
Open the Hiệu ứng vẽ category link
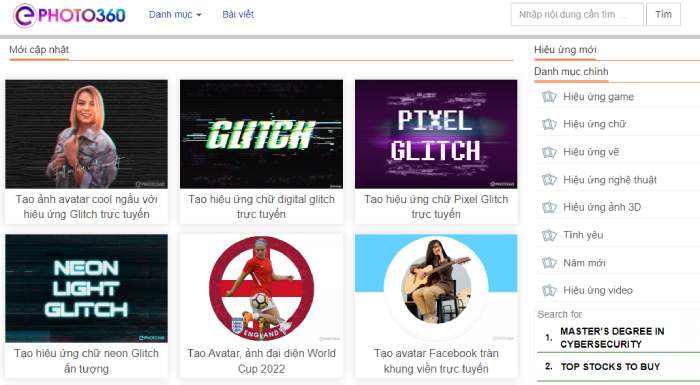[591, 152]
